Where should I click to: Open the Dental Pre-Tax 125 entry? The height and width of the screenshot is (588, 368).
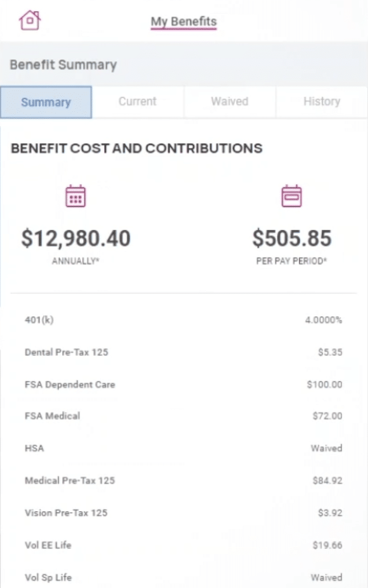(184, 352)
